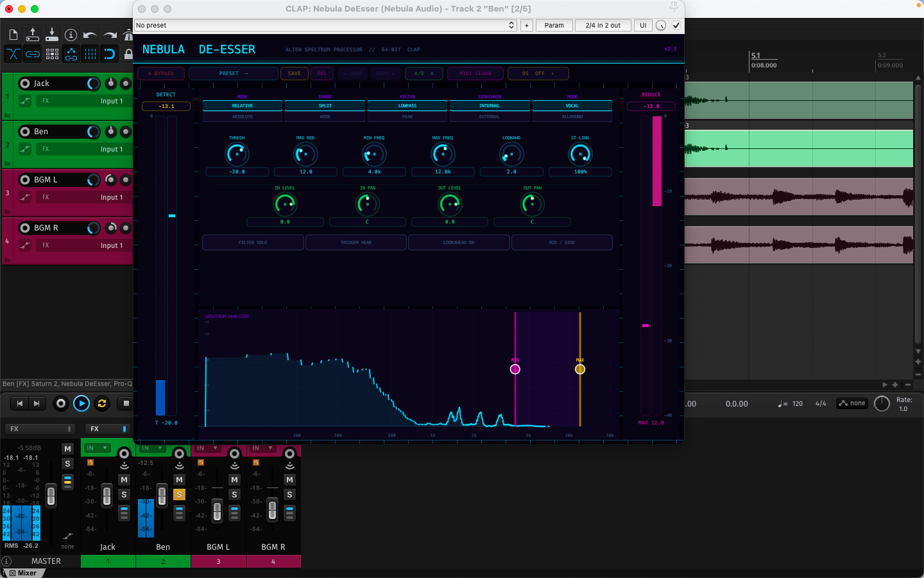This screenshot has height=578, width=924.
Task: Toggle the plugin bypass checkbox in the FX window header
Action: (676, 26)
